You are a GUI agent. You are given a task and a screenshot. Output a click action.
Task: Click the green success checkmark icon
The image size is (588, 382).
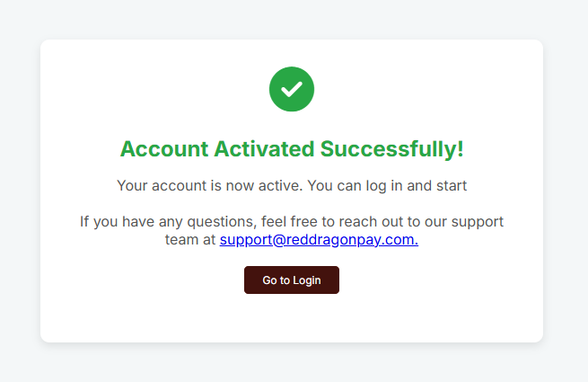pos(292,89)
